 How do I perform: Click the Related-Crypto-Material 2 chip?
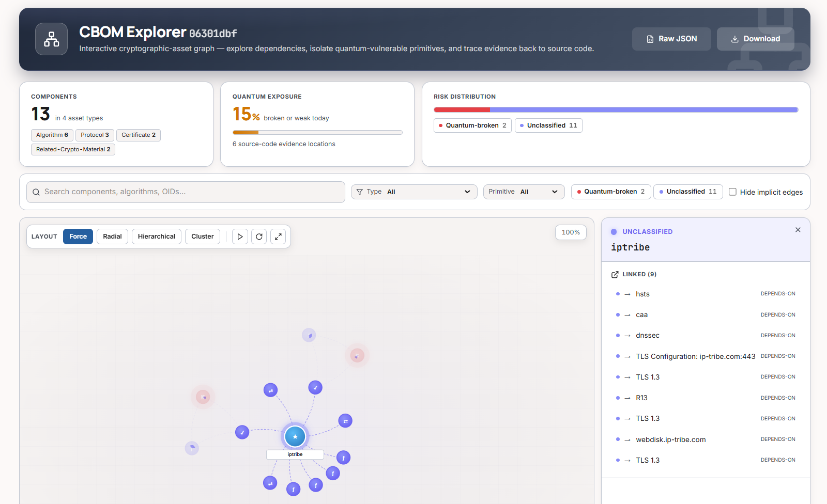(73, 149)
